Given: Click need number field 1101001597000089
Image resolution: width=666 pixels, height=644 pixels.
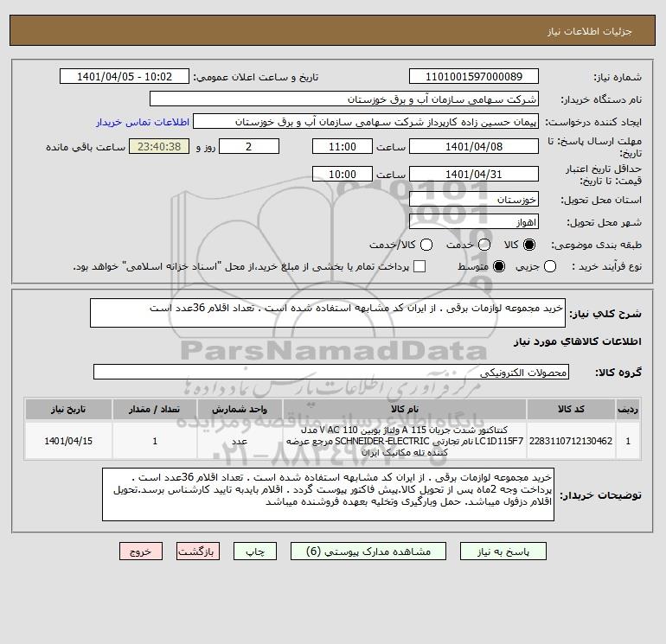Looking at the screenshot, I should (x=474, y=76).
